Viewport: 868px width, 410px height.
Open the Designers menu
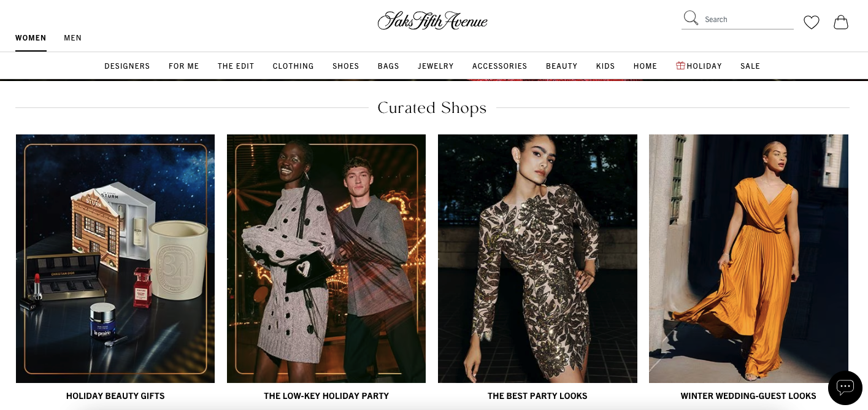(x=127, y=66)
